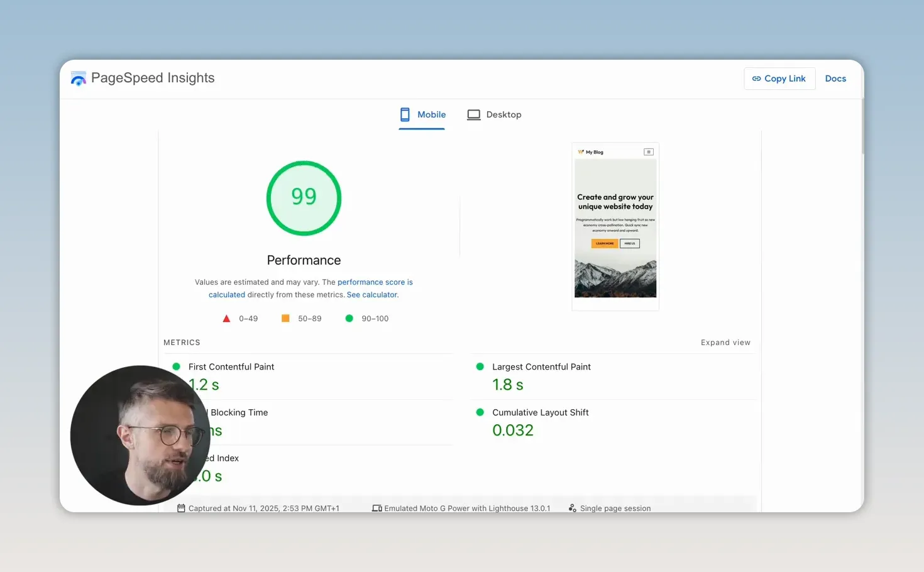Click the green dot beside Largest Contentful Paint
The height and width of the screenshot is (572, 924).
pos(480,366)
